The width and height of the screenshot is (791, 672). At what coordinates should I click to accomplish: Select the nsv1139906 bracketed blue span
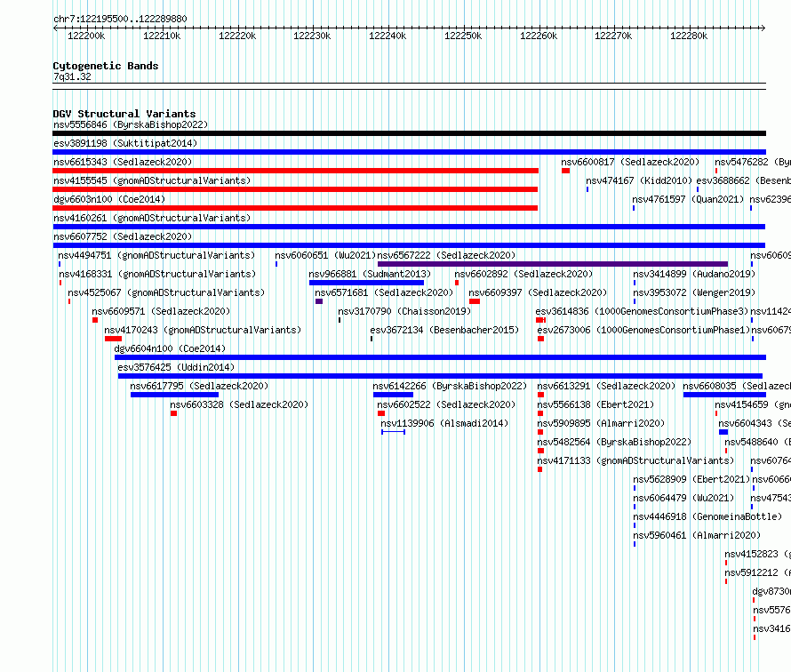[x=394, y=432]
